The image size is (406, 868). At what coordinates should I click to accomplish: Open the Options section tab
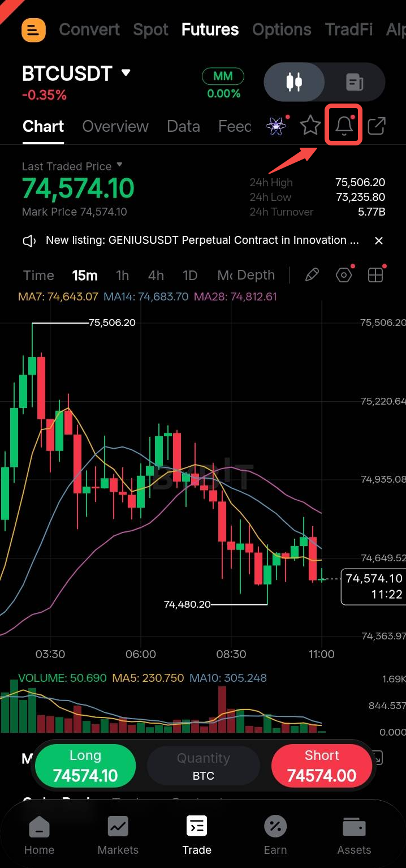(282, 29)
